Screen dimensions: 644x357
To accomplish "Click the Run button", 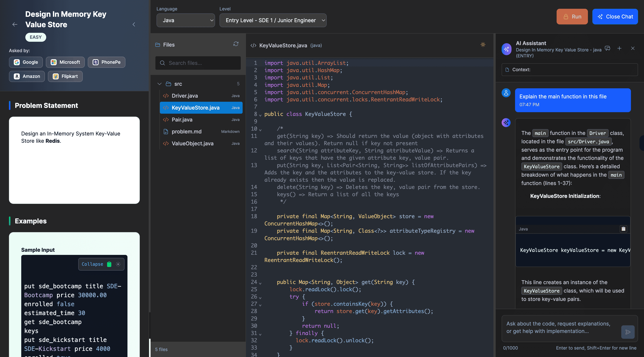I will pyautogui.click(x=572, y=17).
